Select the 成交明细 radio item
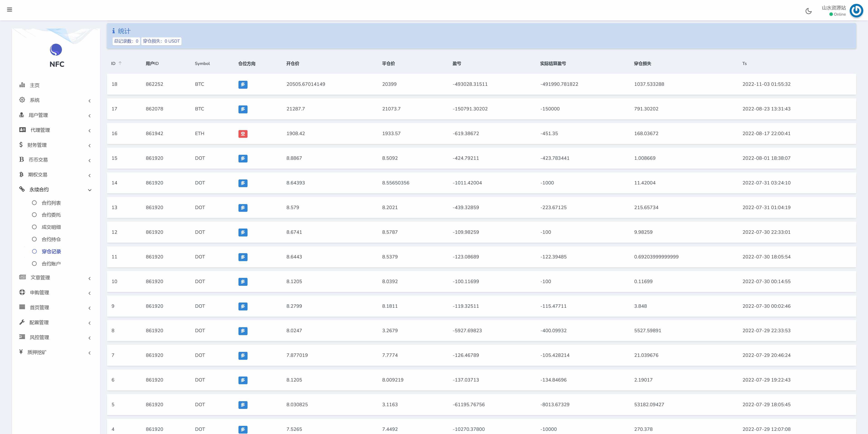This screenshot has height=434, width=868. click(x=34, y=227)
